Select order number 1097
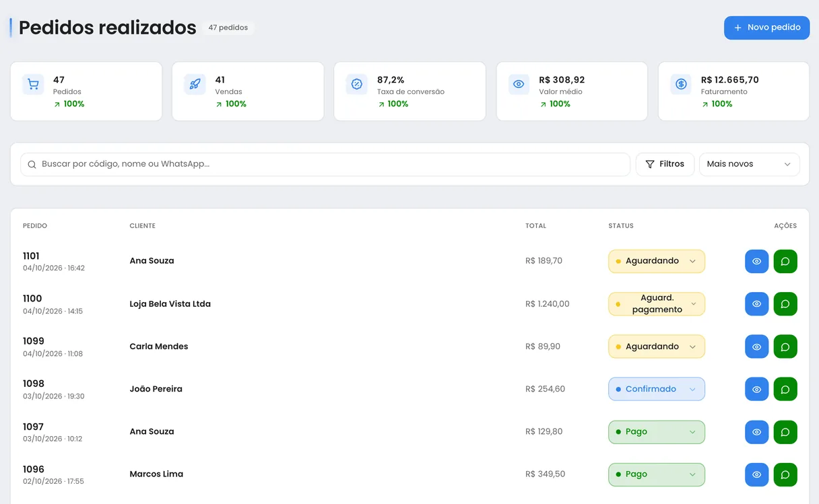Image resolution: width=819 pixels, height=504 pixels. (x=33, y=427)
